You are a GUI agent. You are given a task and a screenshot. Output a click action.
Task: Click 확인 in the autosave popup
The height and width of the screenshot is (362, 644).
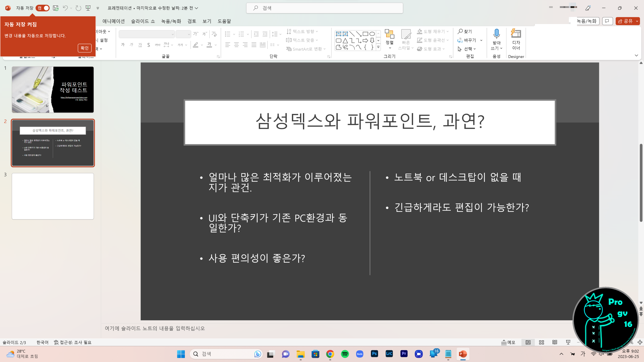[85, 48]
